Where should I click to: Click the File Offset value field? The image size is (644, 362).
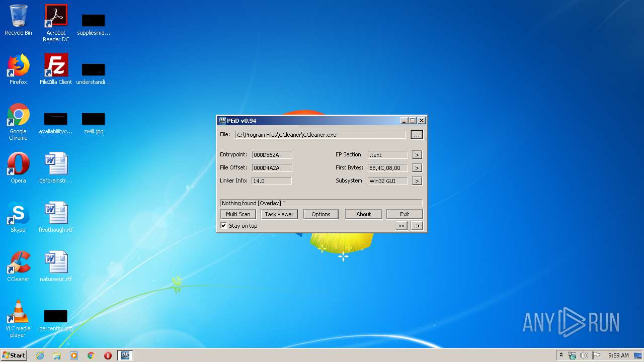click(272, 168)
